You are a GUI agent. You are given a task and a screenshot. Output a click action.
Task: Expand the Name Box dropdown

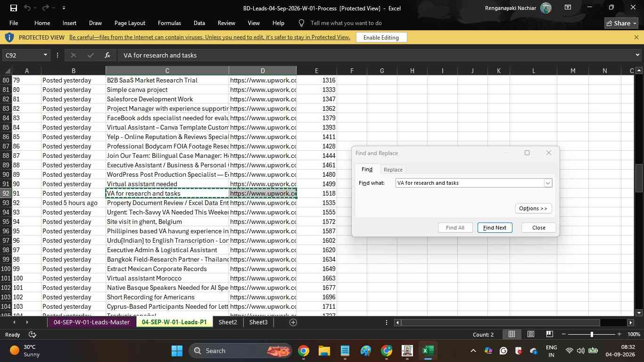45,55
